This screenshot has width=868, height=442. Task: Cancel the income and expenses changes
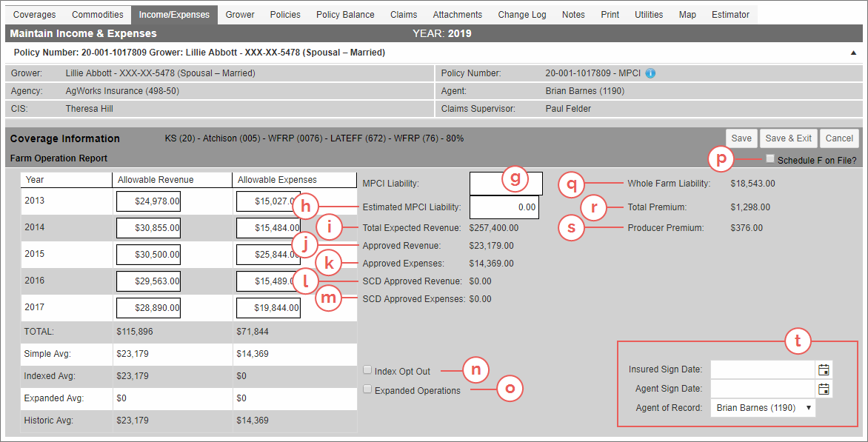839,138
